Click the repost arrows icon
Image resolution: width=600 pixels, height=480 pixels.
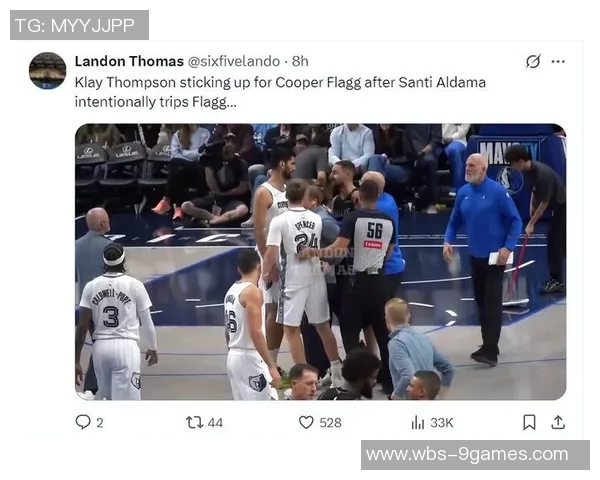pyautogui.click(x=194, y=422)
